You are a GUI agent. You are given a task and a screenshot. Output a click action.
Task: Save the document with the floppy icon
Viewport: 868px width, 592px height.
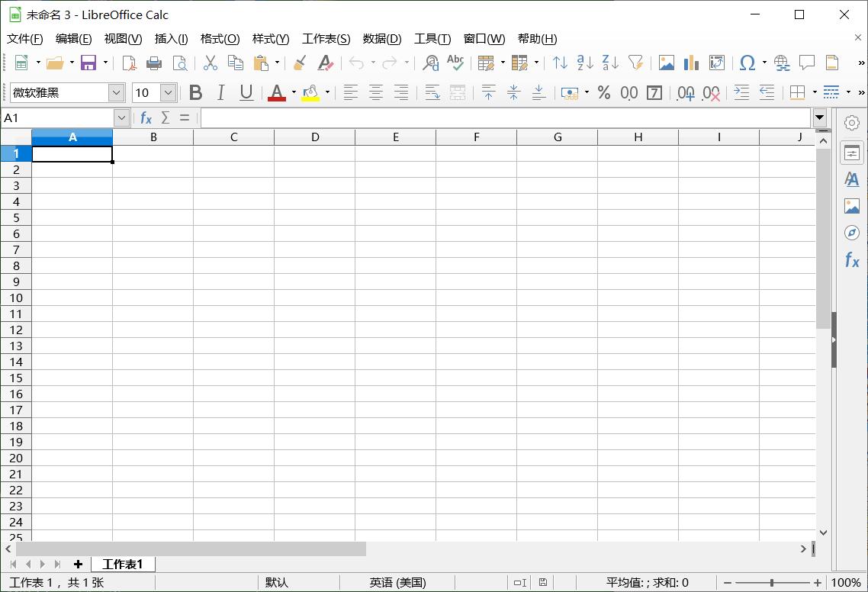coord(88,63)
